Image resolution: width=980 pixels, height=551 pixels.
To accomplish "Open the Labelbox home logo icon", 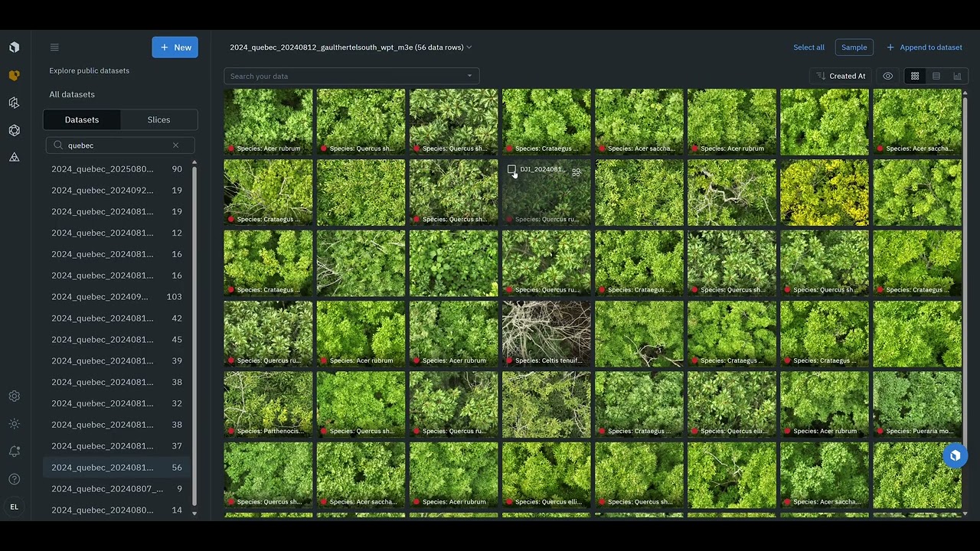I will [x=14, y=47].
